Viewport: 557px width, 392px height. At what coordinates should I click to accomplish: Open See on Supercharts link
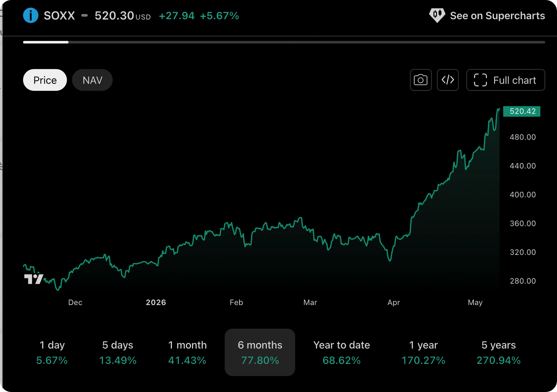point(487,16)
